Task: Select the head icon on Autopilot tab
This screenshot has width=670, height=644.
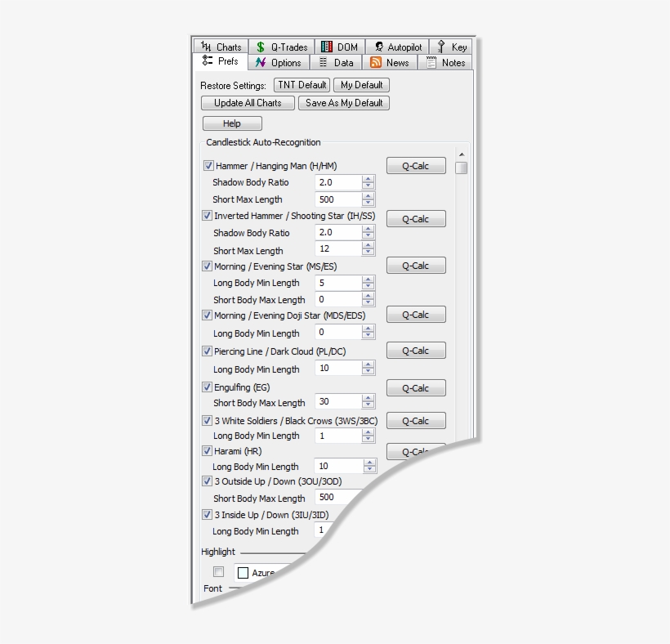Action: click(377, 47)
